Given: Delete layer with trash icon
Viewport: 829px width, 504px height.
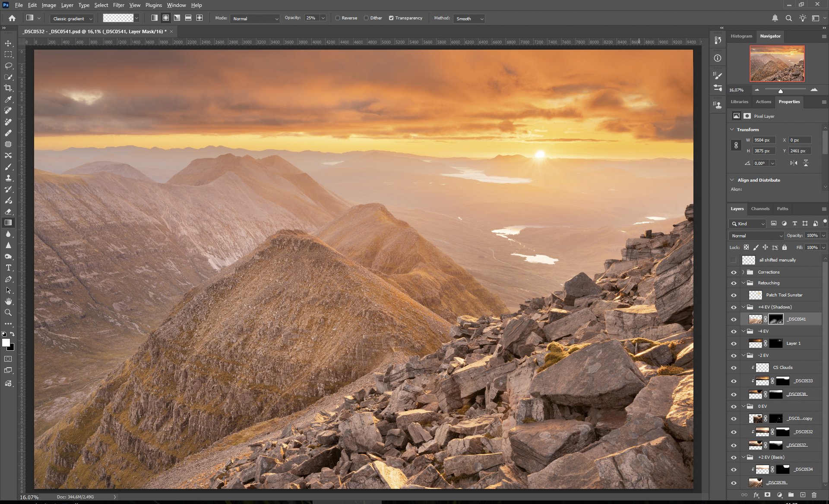Looking at the screenshot, I should click(x=814, y=495).
